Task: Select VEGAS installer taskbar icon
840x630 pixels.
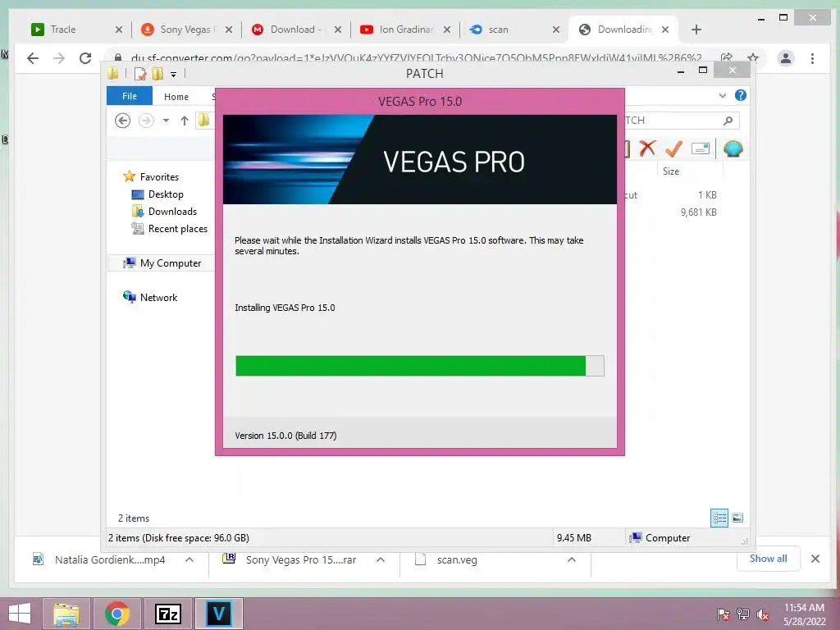Action: [x=218, y=614]
